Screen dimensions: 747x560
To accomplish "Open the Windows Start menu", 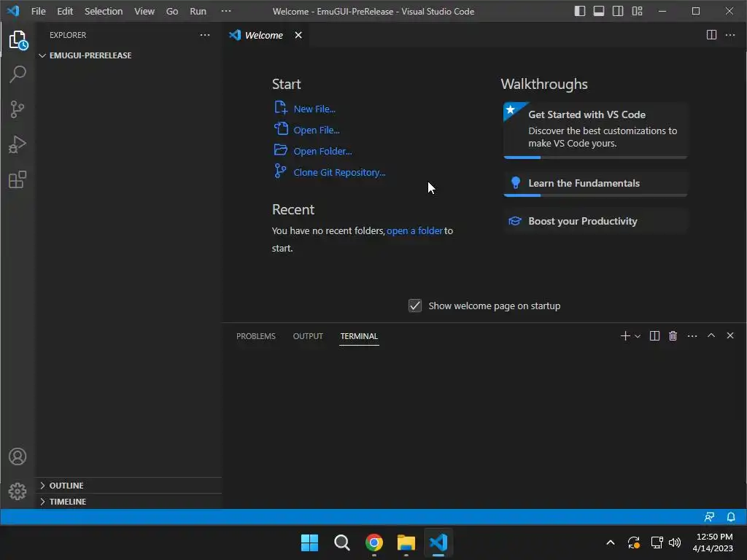I will click(309, 542).
